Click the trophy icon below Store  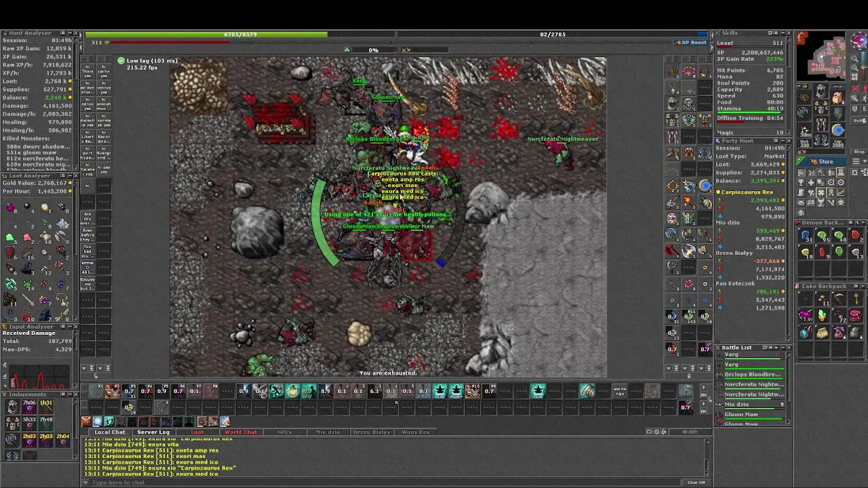(802, 182)
